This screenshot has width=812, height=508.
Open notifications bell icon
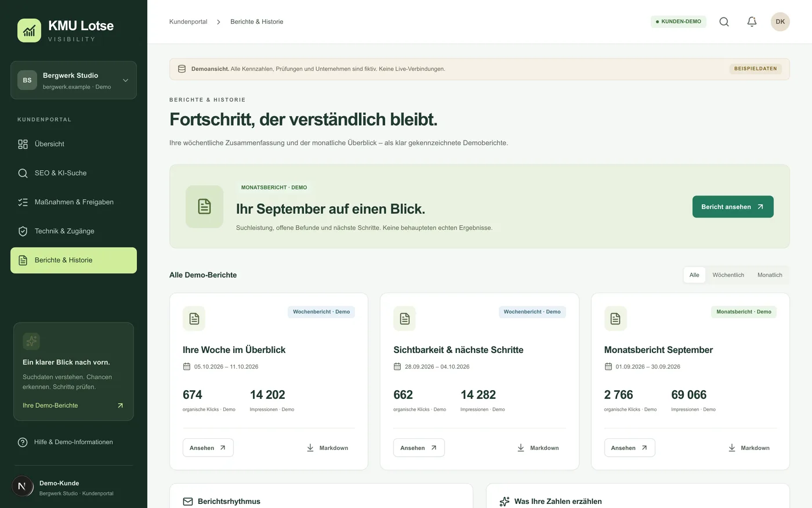tap(752, 21)
